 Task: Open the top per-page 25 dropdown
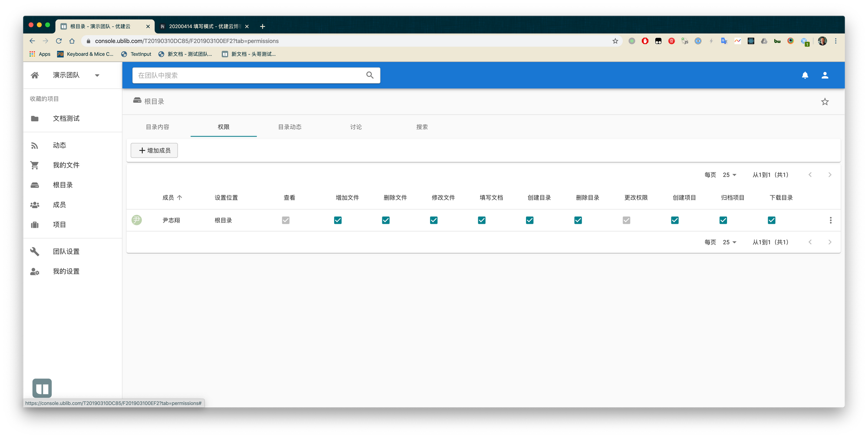click(x=730, y=175)
